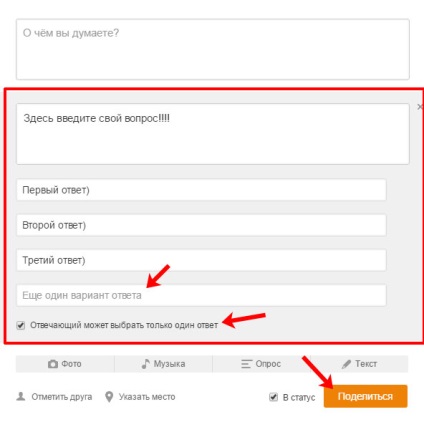Select the Фото tab label

coord(71,364)
